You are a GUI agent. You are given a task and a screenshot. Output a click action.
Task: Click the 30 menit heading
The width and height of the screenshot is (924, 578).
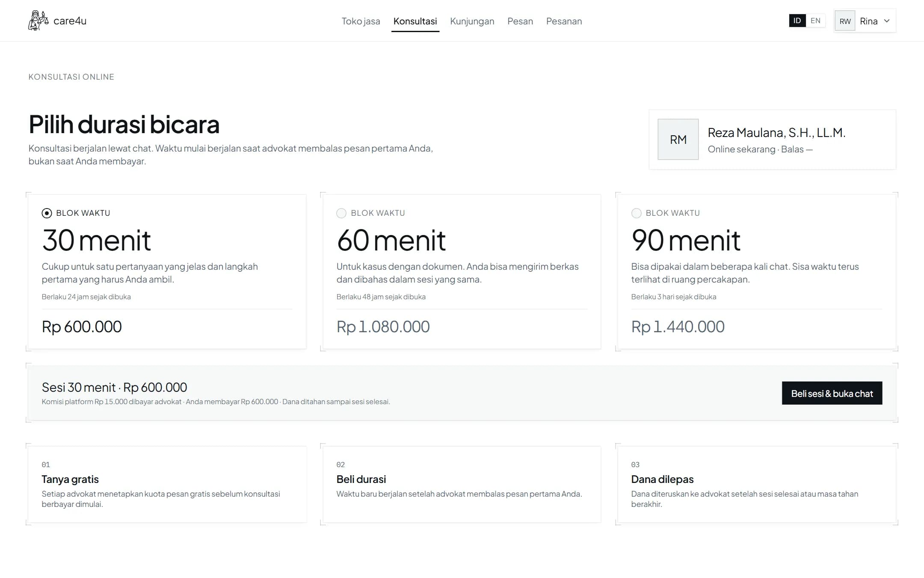(96, 240)
